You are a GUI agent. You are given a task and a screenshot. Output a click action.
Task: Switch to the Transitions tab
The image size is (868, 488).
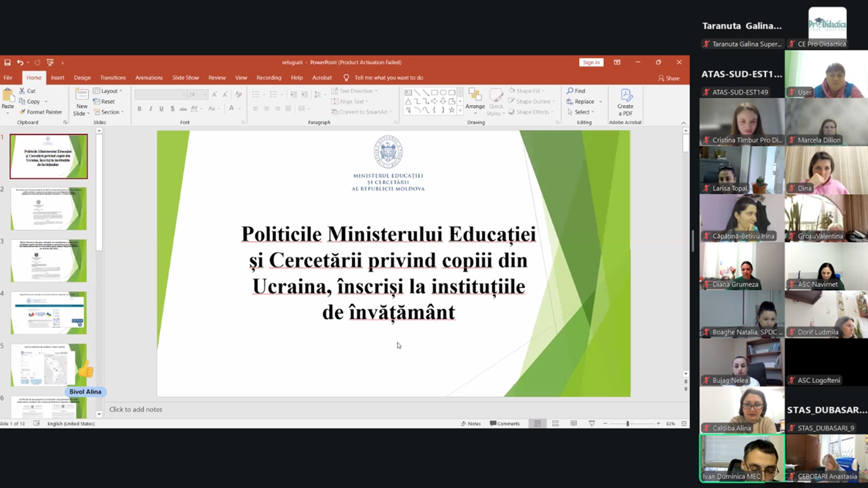coord(113,78)
